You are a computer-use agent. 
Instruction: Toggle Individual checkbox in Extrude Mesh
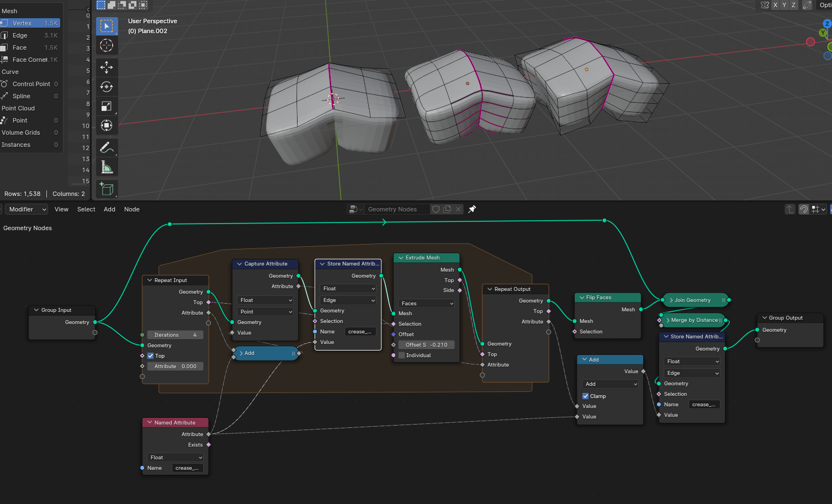402,356
